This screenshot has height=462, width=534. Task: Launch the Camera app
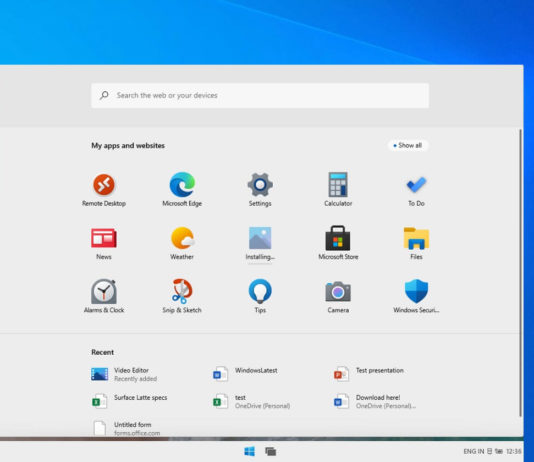pyautogui.click(x=338, y=296)
